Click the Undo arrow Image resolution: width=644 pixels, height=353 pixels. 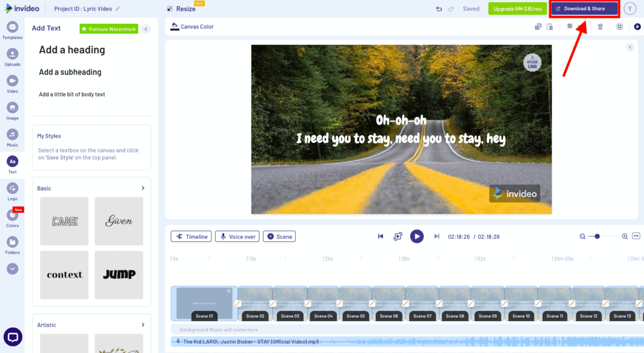pos(439,9)
